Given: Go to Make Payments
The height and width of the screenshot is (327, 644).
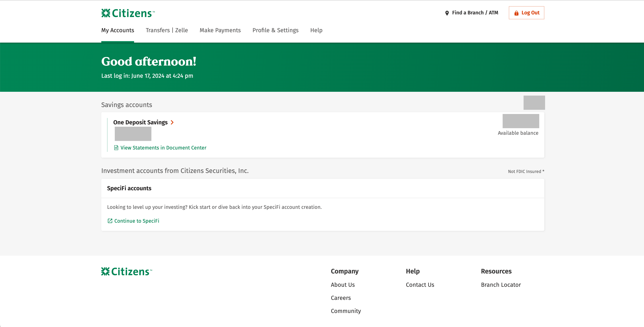Looking at the screenshot, I should click(220, 30).
